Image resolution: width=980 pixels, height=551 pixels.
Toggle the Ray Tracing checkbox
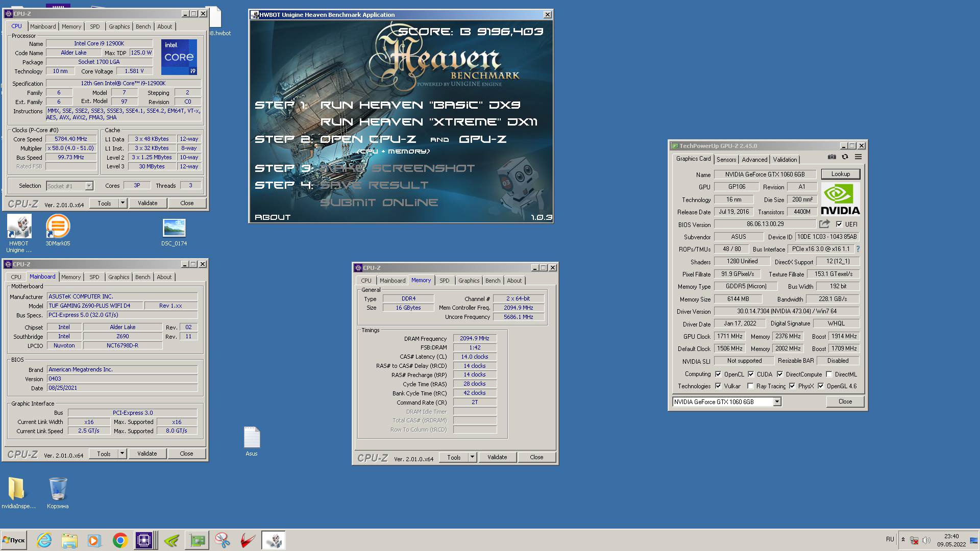(750, 386)
